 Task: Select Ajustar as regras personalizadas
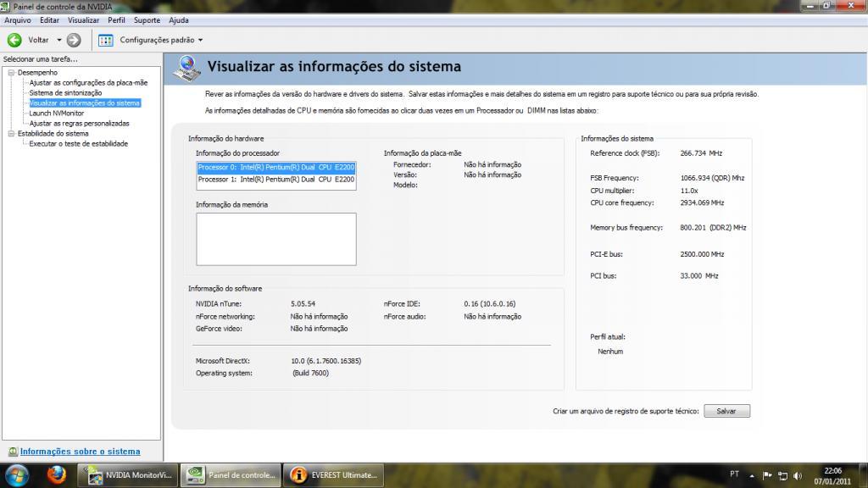click(79, 124)
